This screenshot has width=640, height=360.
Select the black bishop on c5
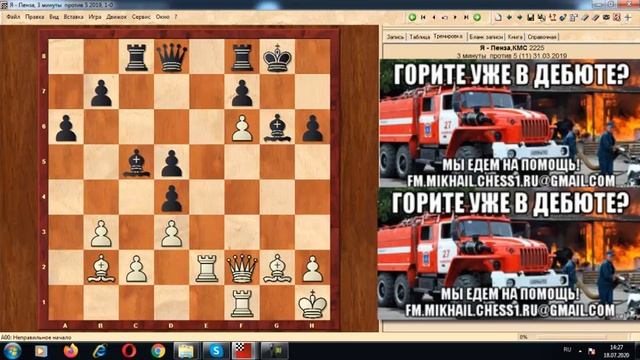pyautogui.click(x=137, y=162)
